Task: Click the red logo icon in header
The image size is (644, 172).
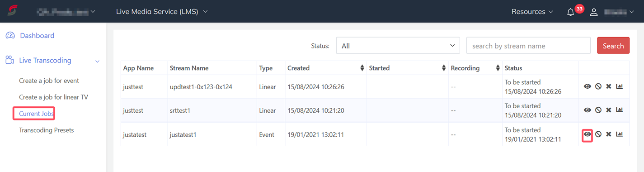Action: 12,11
